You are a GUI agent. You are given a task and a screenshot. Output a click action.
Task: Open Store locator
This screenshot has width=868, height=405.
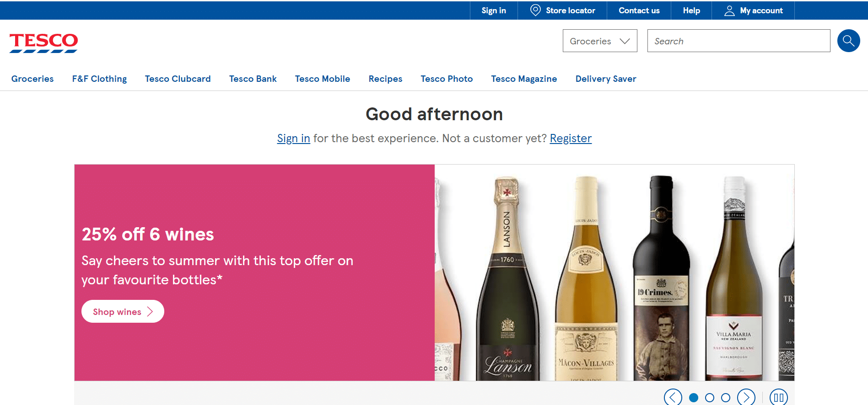point(562,11)
